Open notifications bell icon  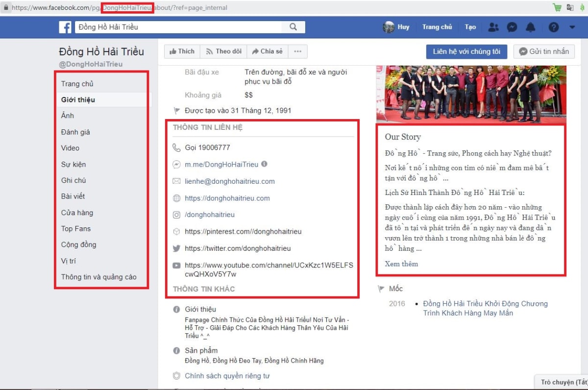(531, 27)
